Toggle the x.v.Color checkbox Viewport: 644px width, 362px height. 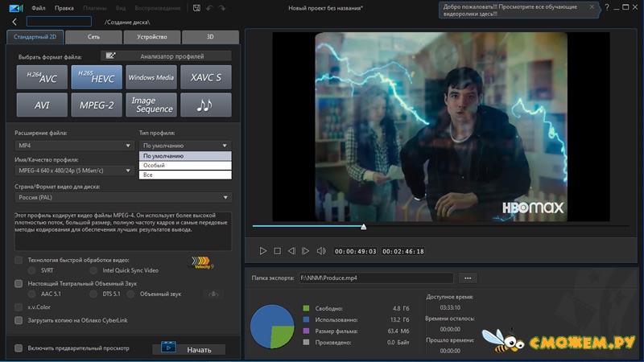19,307
